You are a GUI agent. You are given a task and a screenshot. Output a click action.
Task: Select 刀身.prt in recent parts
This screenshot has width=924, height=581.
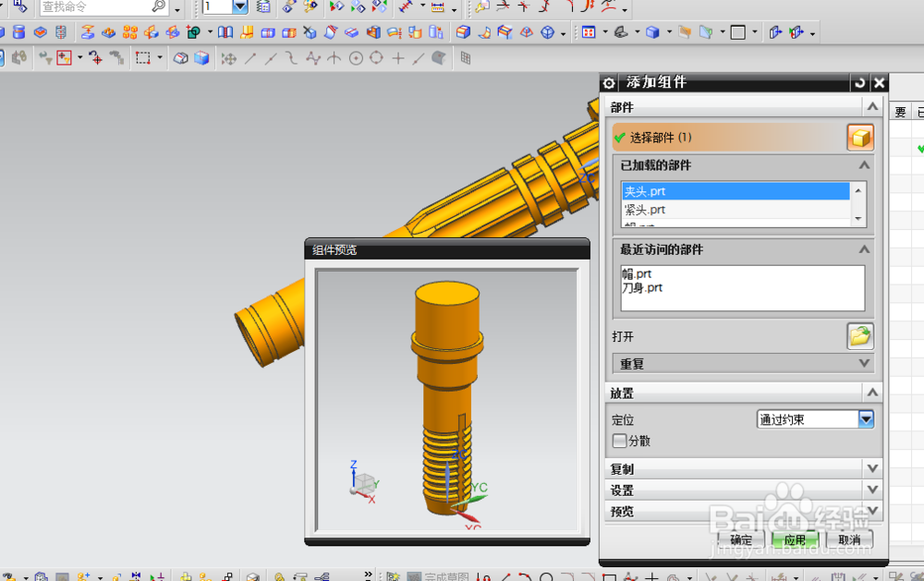pyautogui.click(x=642, y=288)
